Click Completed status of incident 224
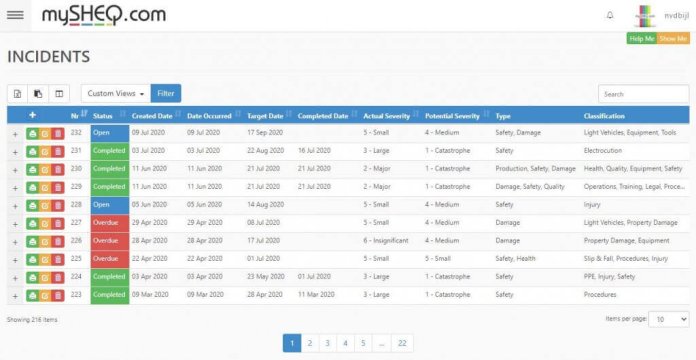The image size is (696, 360). point(110,277)
